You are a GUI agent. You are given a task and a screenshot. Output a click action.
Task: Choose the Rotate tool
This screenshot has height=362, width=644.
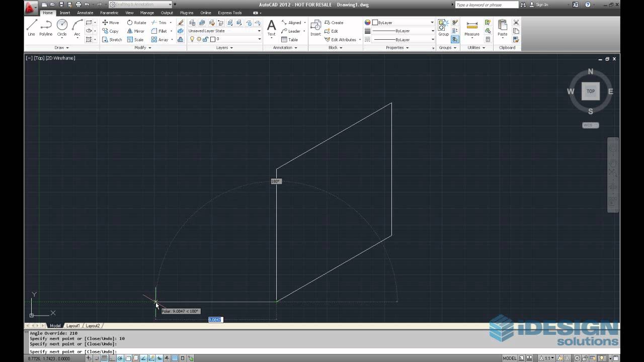[x=136, y=23]
